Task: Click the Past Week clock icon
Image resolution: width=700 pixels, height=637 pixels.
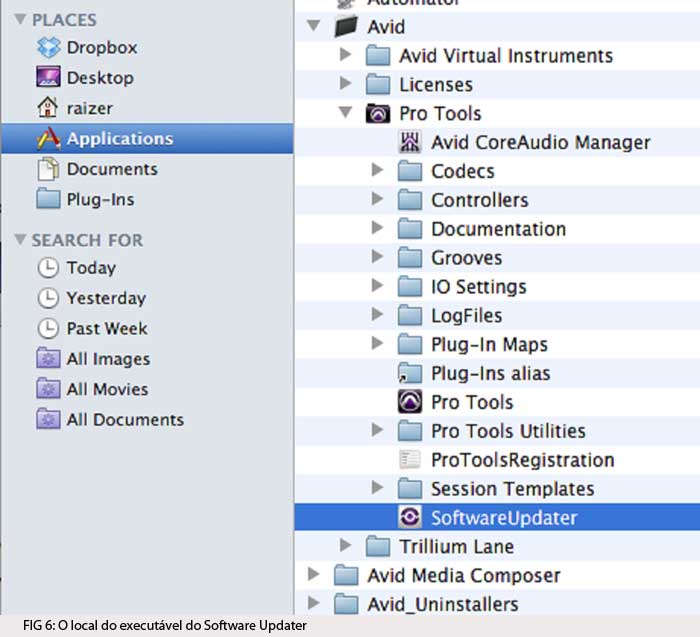Action: click(x=48, y=329)
